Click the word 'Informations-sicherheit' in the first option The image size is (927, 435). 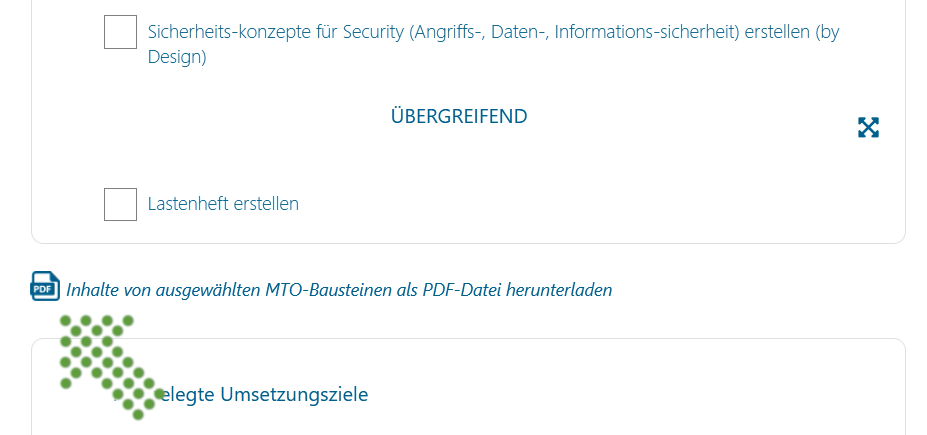click(x=647, y=32)
